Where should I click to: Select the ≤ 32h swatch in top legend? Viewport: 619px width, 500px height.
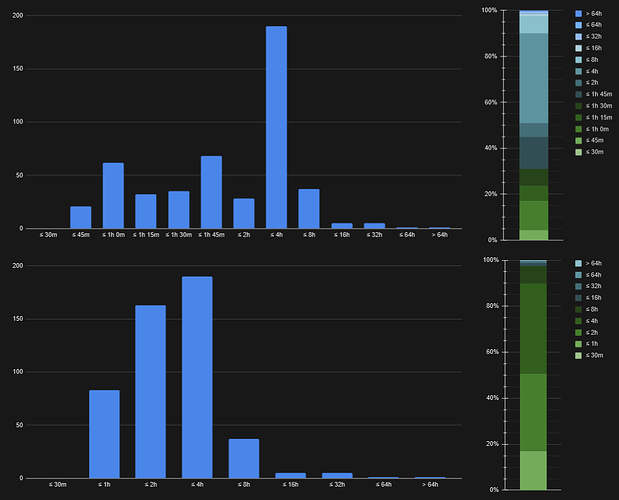tap(578, 37)
